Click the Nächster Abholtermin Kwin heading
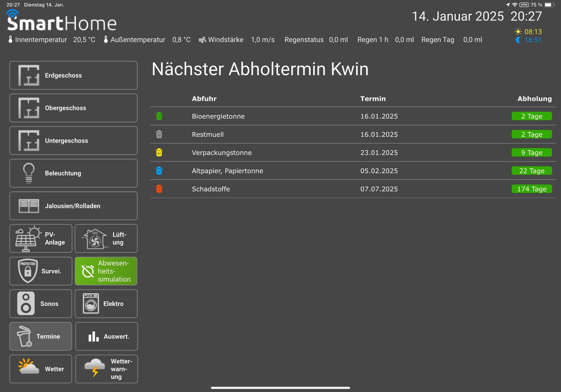This screenshot has height=392, width=561. click(260, 69)
